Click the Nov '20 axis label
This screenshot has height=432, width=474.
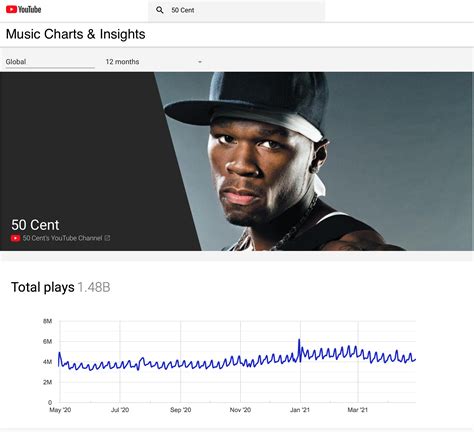[240, 410]
